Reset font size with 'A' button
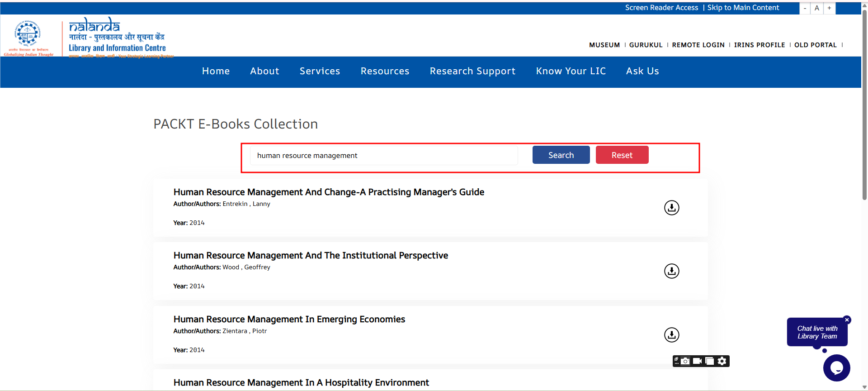This screenshot has height=391, width=868. 817,8
